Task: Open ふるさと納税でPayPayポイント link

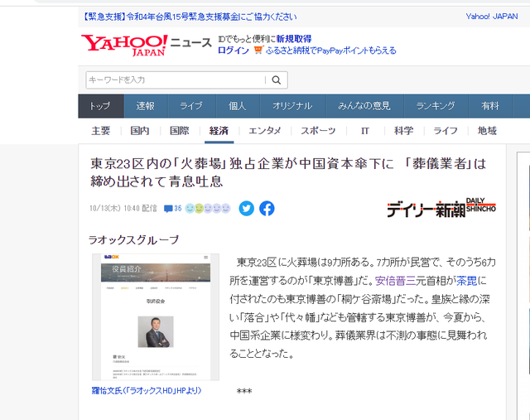Action: pos(331,51)
